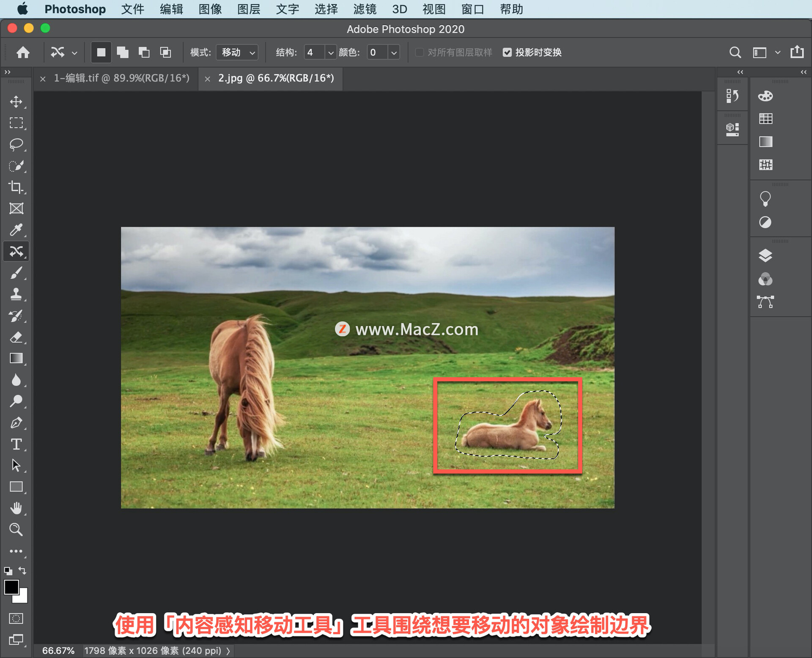Open the Edit Toolbar ellipsis

pyautogui.click(x=16, y=551)
